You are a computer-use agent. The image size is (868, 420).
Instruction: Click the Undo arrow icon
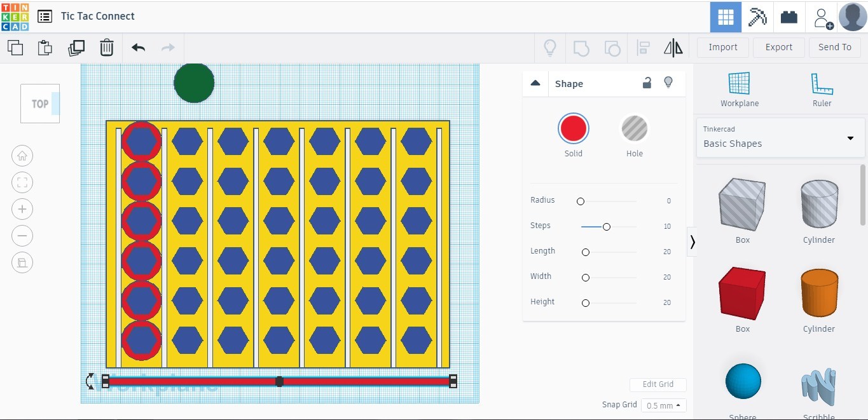point(138,48)
